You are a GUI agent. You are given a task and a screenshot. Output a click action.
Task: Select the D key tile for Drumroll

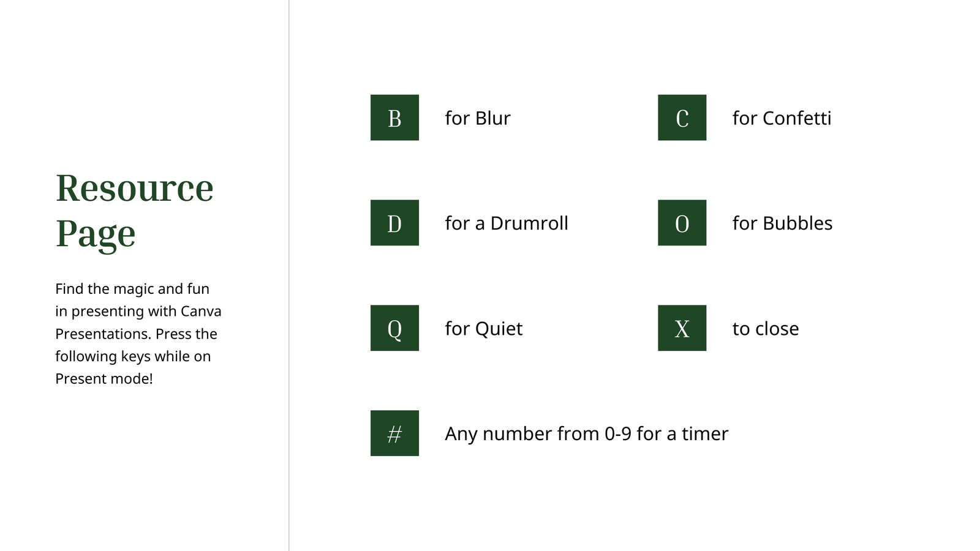coord(394,223)
